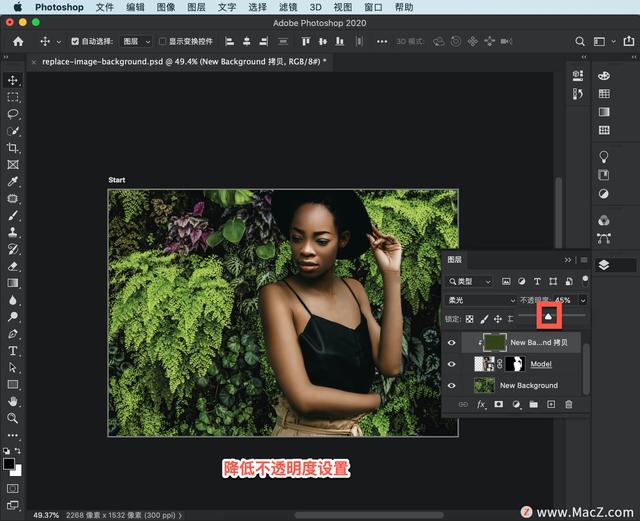Toggle lock transparent pixels
This screenshot has height=521, width=640.
click(x=470, y=319)
